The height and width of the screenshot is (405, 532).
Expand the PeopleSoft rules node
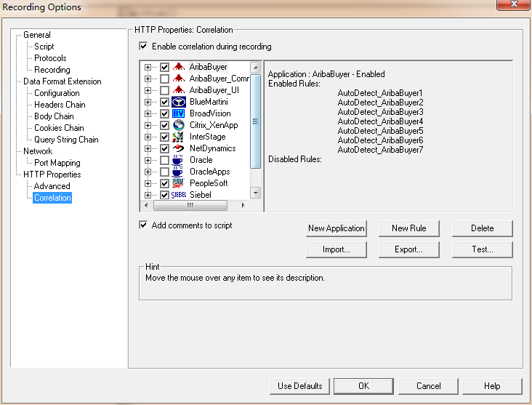pyautogui.click(x=148, y=183)
